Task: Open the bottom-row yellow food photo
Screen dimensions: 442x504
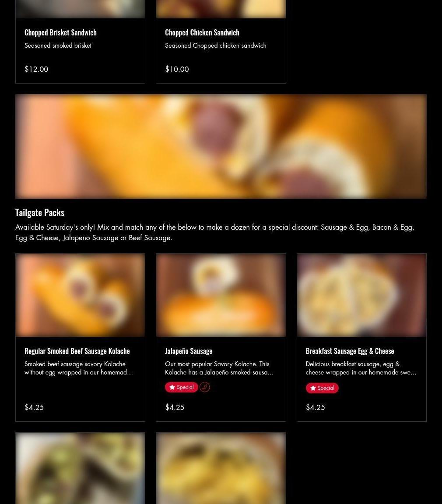Action: (221, 468)
